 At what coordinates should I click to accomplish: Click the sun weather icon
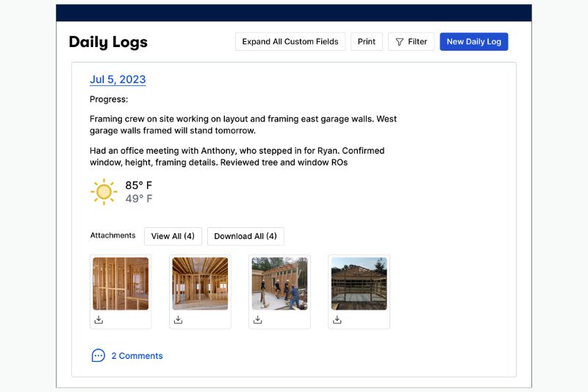[104, 192]
